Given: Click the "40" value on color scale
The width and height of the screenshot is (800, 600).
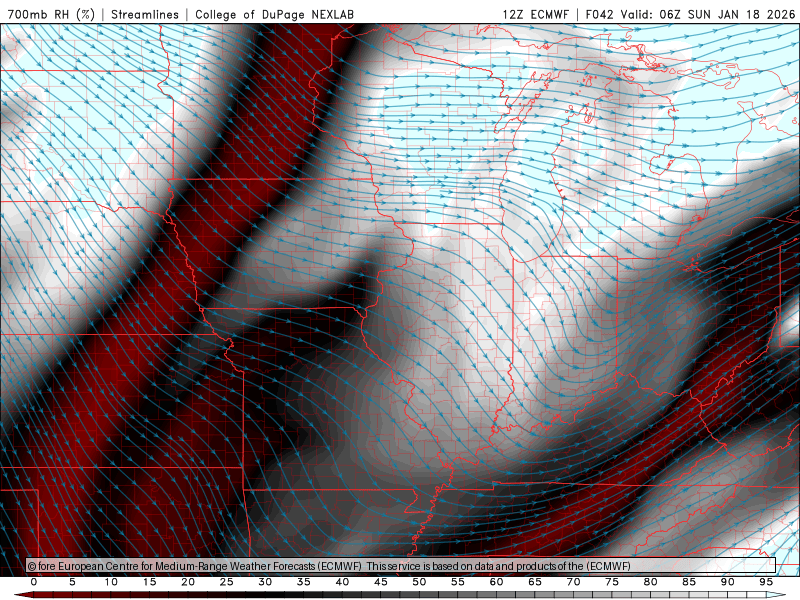Looking at the screenshot, I should [342, 582].
